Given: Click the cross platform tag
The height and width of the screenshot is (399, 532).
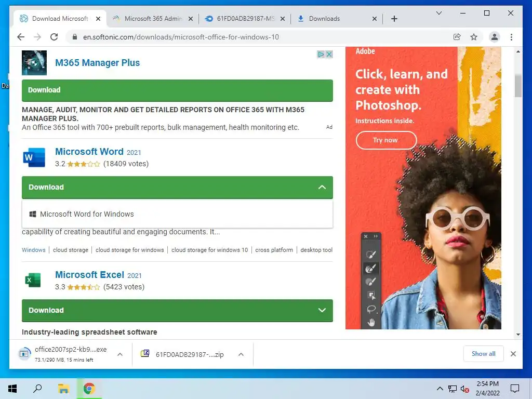Looking at the screenshot, I should point(274,250).
